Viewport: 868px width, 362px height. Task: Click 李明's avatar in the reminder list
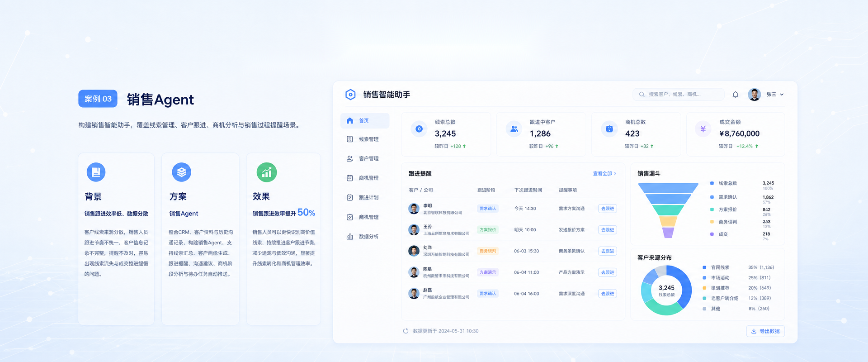[x=414, y=209]
